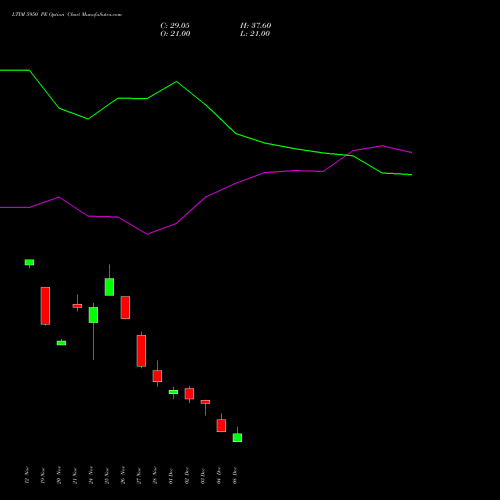This screenshot has height=500, width=500.
Task: Click the '27 Nov' date label
Action: (x=139, y=476)
